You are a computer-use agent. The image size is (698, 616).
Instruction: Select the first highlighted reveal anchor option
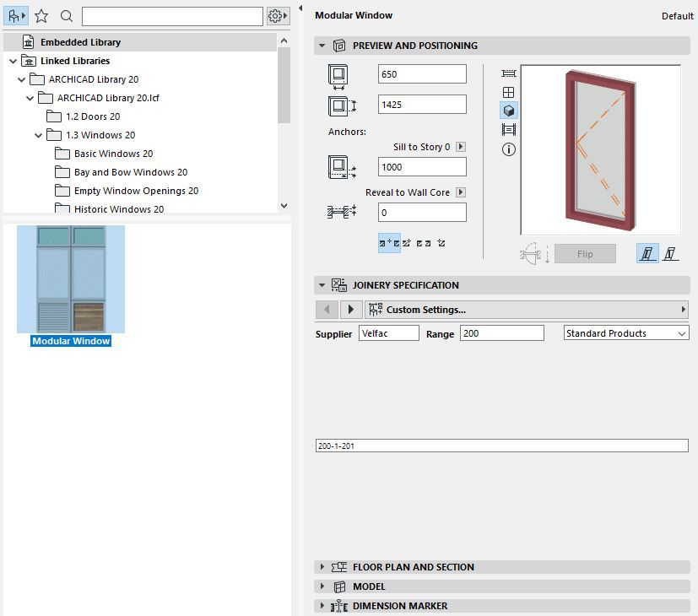tap(389, 243)
